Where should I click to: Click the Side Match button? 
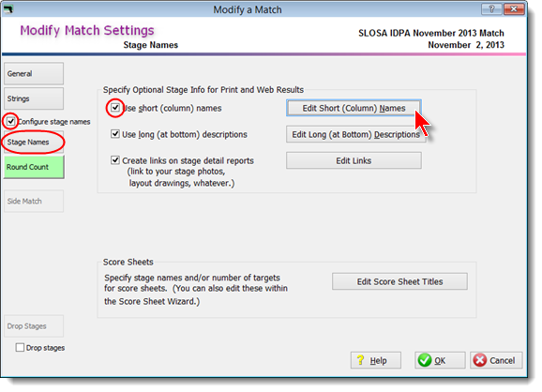[x=34, y=201]
